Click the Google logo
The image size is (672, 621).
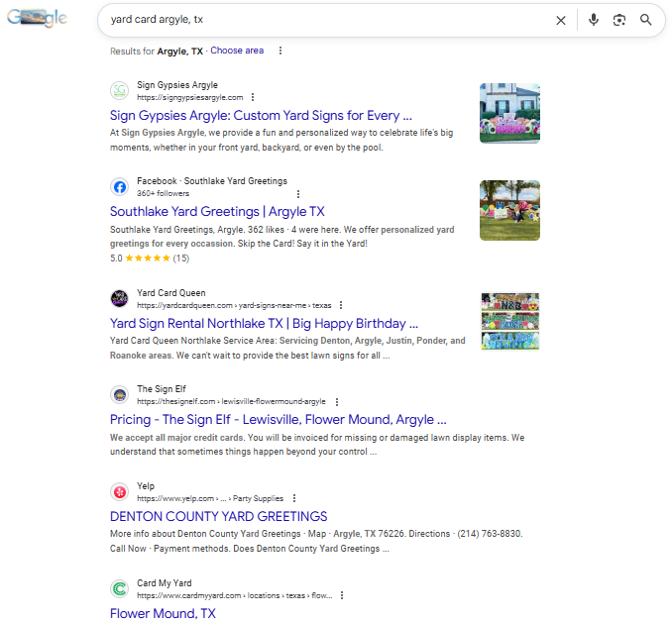coord(37,18)
